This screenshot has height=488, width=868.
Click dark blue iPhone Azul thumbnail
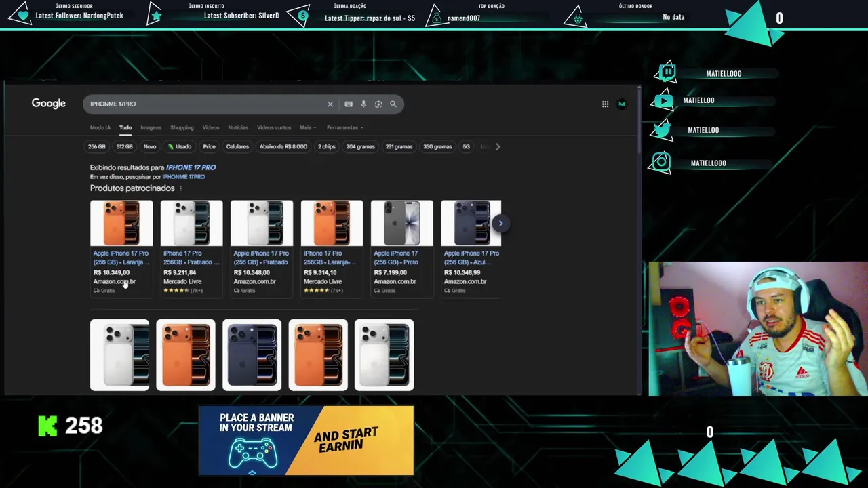pyautogui.click(x=471, y=223)
